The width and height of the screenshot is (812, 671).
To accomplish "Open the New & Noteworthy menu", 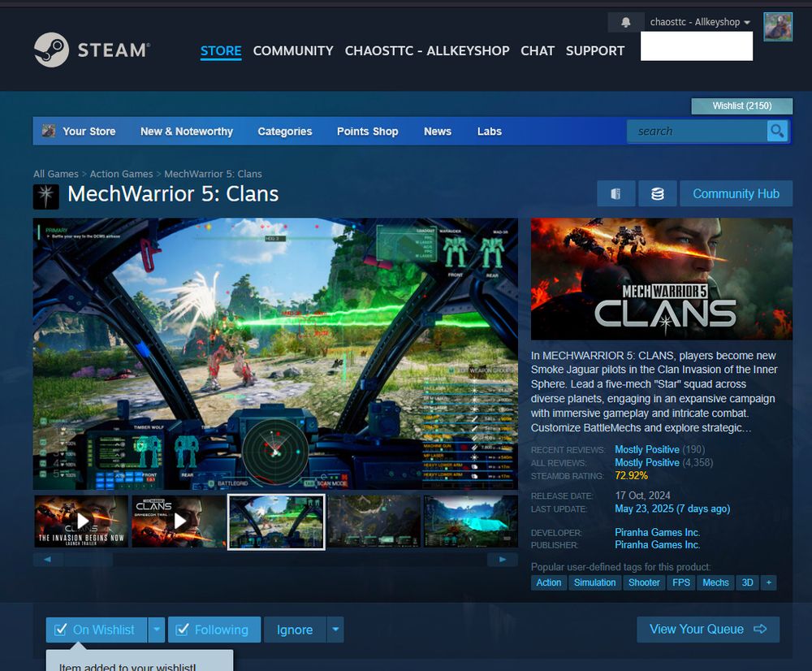I will (187, 131).
